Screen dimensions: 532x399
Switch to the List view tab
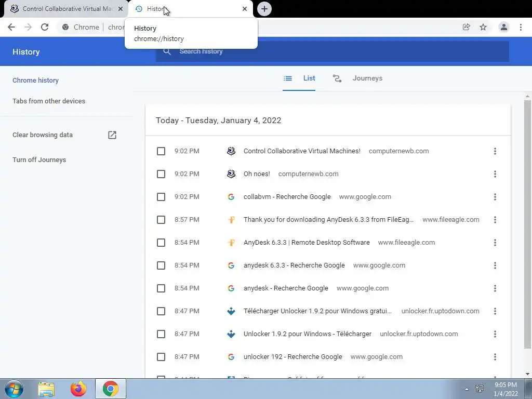(x=299, y=78)
